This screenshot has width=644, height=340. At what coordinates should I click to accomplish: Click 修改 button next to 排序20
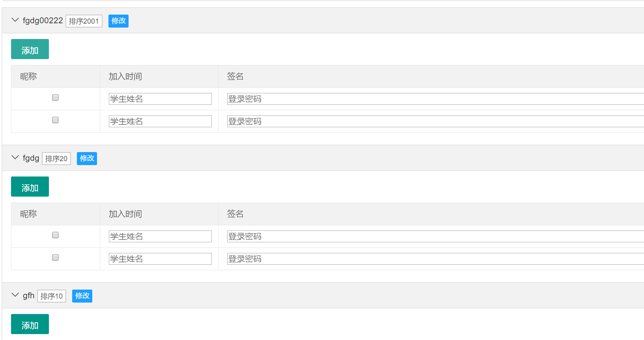[87, 158]
